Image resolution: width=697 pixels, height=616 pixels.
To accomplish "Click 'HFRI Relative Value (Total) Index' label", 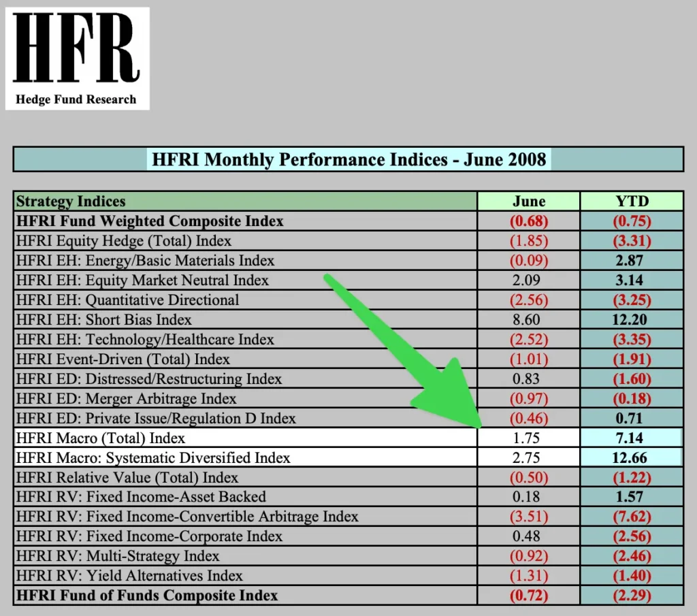I will click(x=127, y=477).
